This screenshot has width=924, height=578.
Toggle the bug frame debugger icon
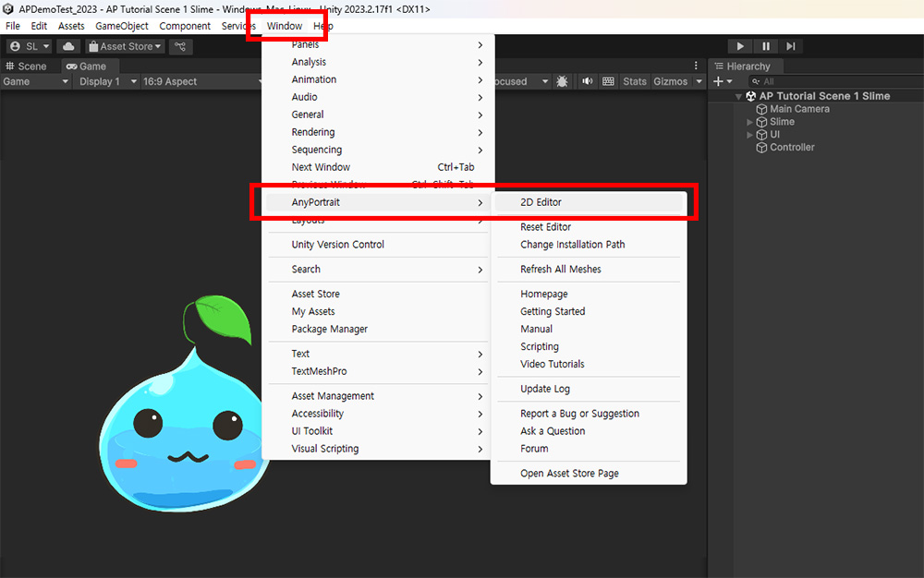point(562,81)
